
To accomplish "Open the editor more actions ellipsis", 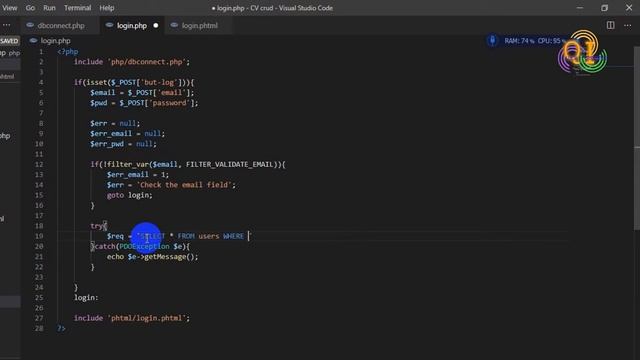I will [x=627, y=25].
